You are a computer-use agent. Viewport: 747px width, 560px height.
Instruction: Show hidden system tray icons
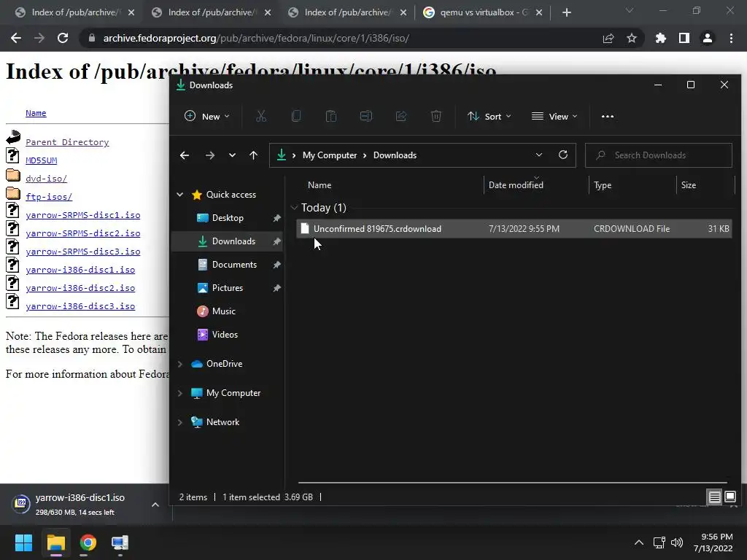(x=639, y=542)
